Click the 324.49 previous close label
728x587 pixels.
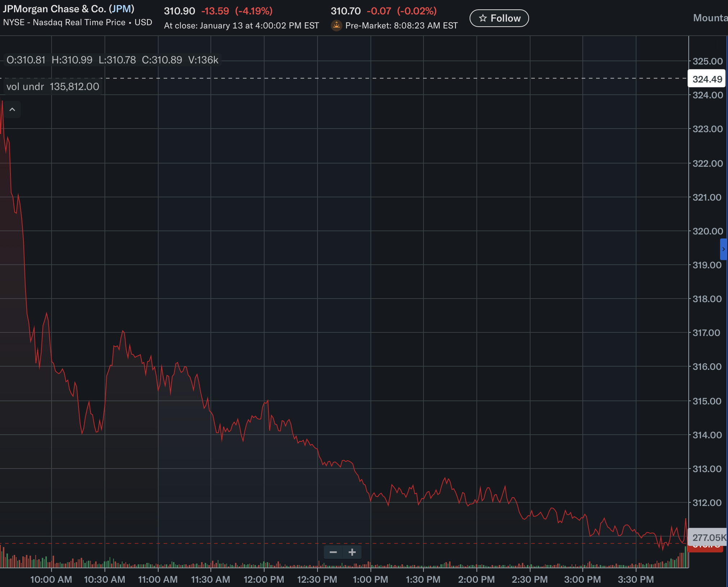click(x=707, y=79)
